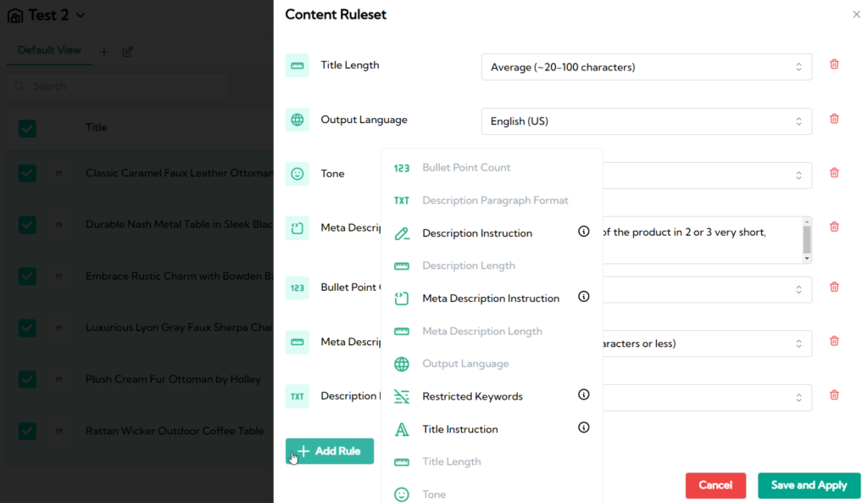Image resolution: width=868 pixels, height=503 pixels.
Task: Open the English (US) language dropdown
Action: (646, 120)
